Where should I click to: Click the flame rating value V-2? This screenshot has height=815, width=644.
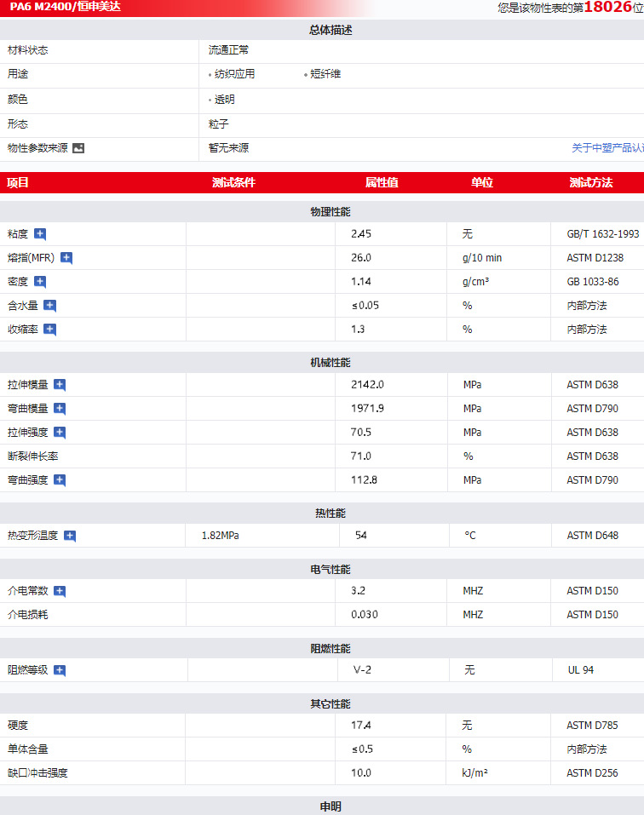362,670
